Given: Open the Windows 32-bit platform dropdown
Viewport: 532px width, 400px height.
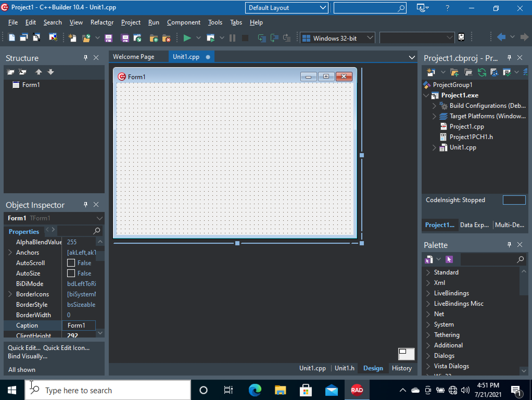Looking at the screenshot, I should (338, 38).
